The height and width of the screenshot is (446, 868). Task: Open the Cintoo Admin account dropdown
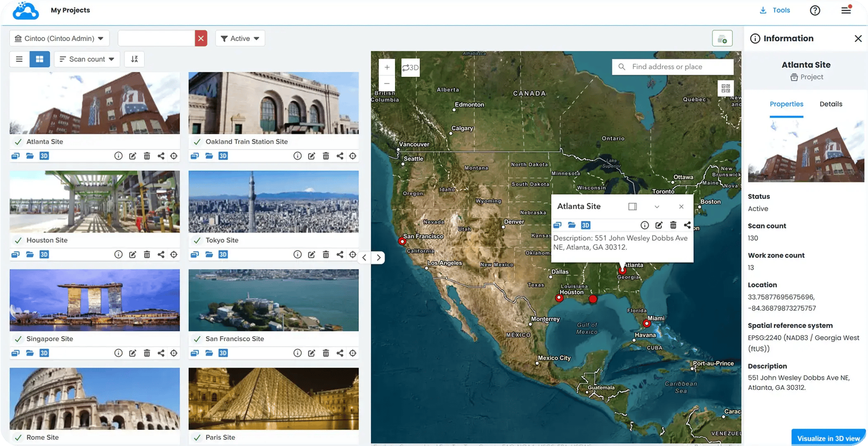[59, 39]
